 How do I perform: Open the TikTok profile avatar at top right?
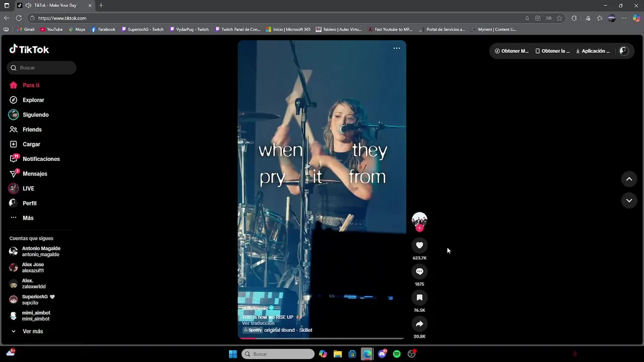[x=623, y=51]
